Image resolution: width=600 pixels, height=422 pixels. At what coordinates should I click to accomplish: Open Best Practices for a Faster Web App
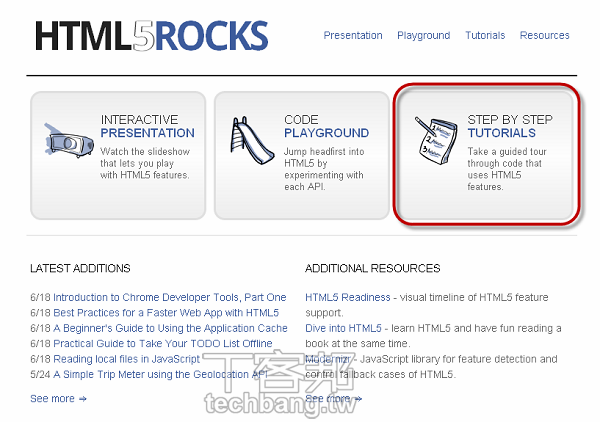point(166,313)
